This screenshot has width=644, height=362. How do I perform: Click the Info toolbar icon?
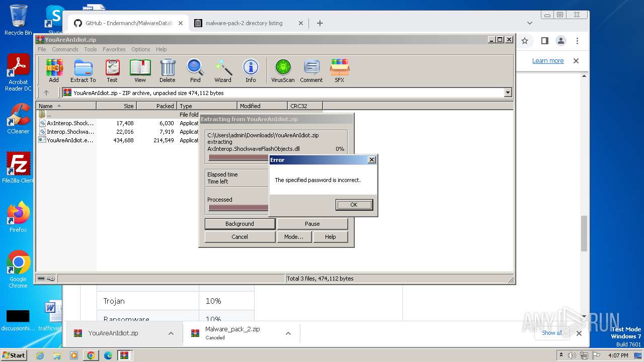(251, 70)
